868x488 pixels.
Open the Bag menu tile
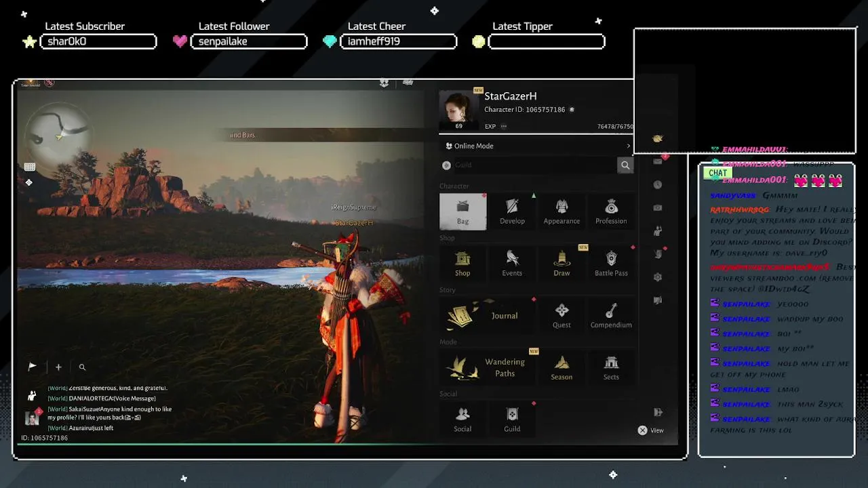(462, 211)
